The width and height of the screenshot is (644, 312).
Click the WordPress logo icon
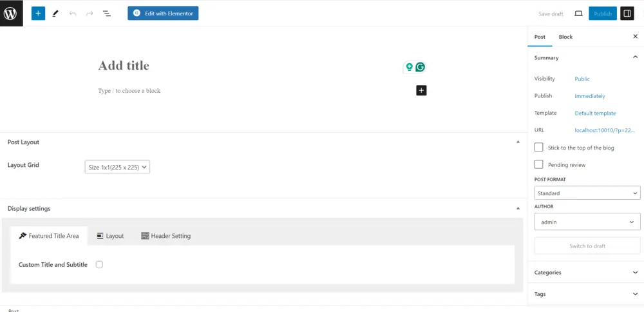point(11,13)
